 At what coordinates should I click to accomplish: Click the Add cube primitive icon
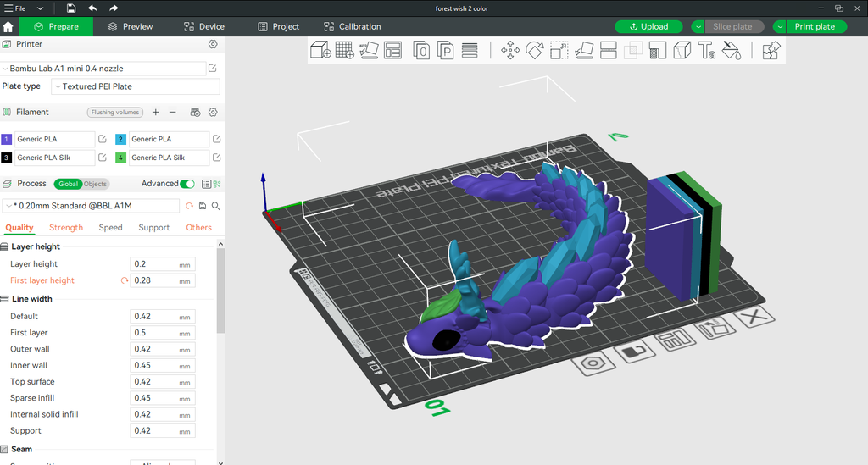[x=320, y=51]
